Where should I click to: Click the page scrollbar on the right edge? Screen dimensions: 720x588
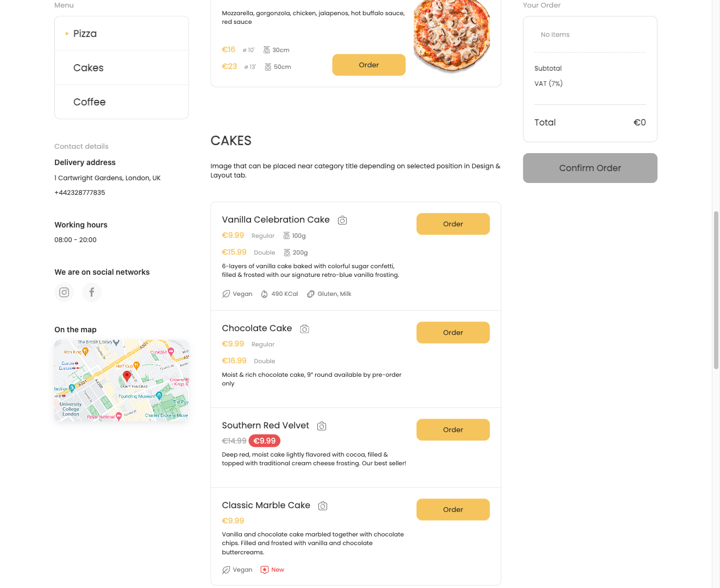(716, 271)
